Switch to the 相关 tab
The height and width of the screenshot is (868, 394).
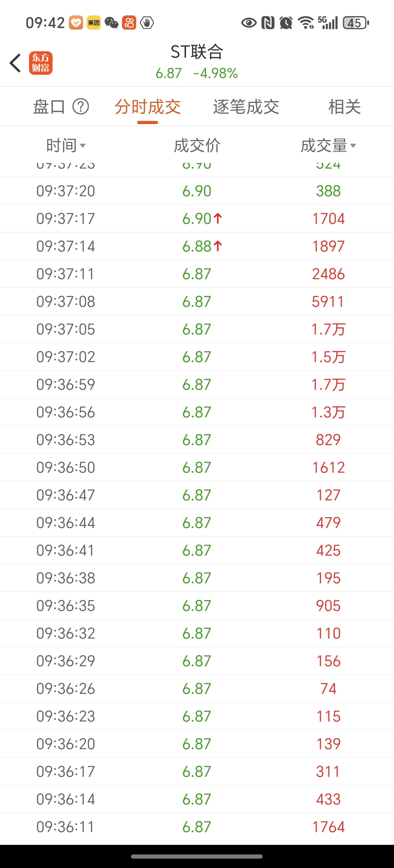tap(344, 107)
